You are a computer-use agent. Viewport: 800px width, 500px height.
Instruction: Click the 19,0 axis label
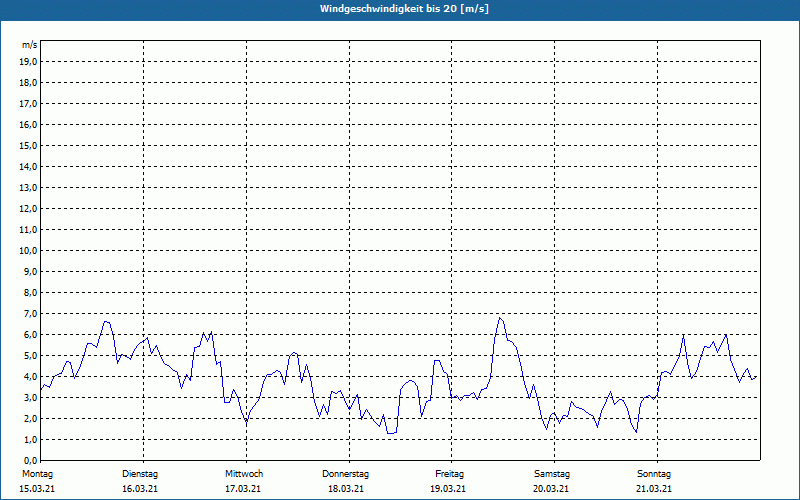[x=28, y=62]
